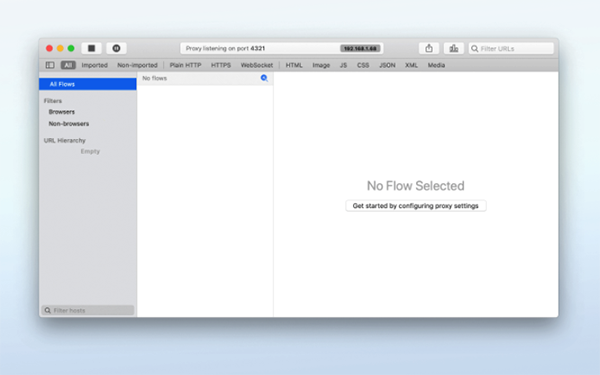Show only Image flows
This screenshot has width=600, height=375.
tap(321, 65)
